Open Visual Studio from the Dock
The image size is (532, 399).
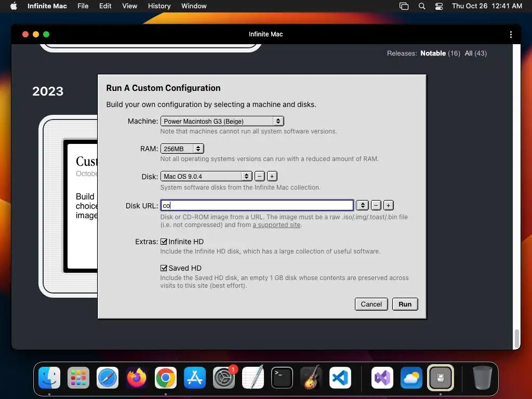click(x=382, y=377)
